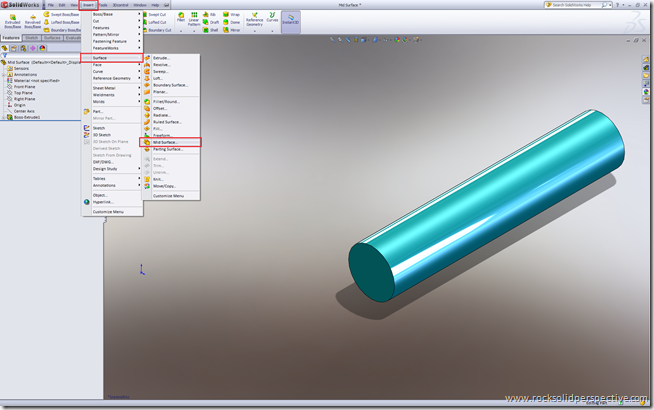654x410 pixels.
Task: Open the DisplayManager colored sphere tab icon
Action: coord(42,48)
